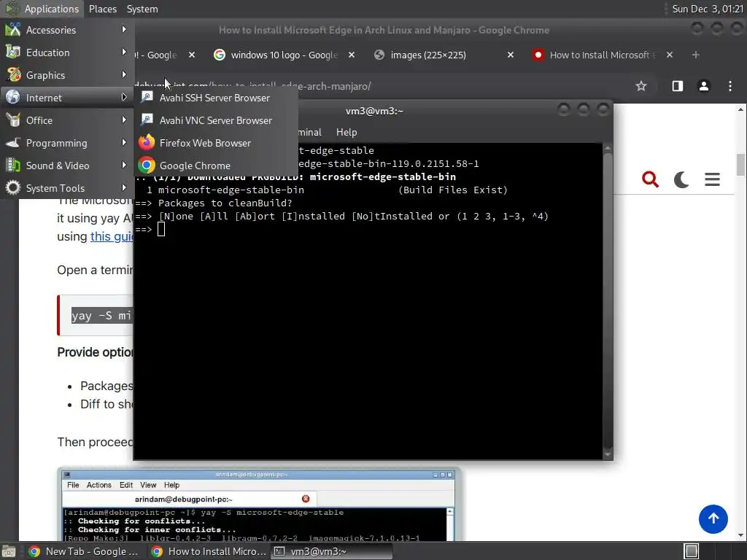Click the Office category icon
Image resolution: width=747 pixels, height=560 pixels.
tap(13, 120)
